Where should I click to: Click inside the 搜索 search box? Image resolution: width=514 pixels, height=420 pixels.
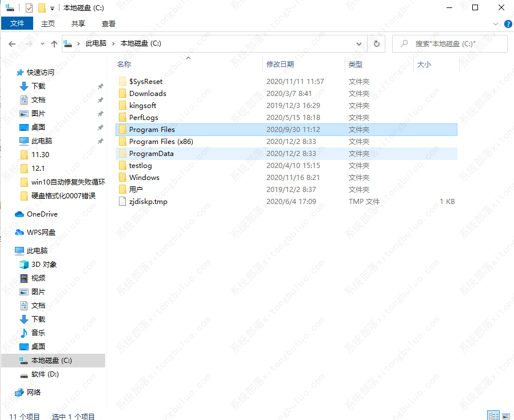pyautogui.click(x=449, y=43)
